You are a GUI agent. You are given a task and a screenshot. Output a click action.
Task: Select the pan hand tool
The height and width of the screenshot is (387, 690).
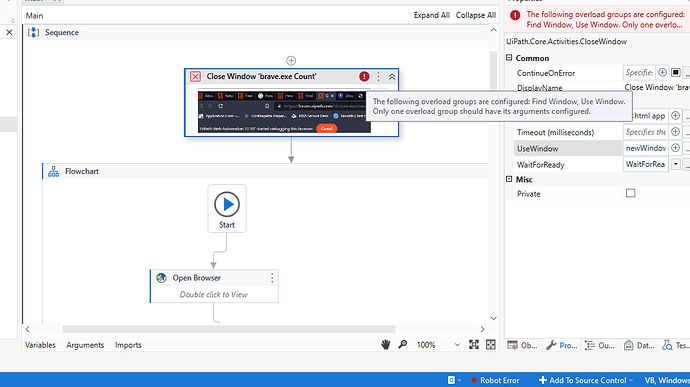tap(385, 345)
